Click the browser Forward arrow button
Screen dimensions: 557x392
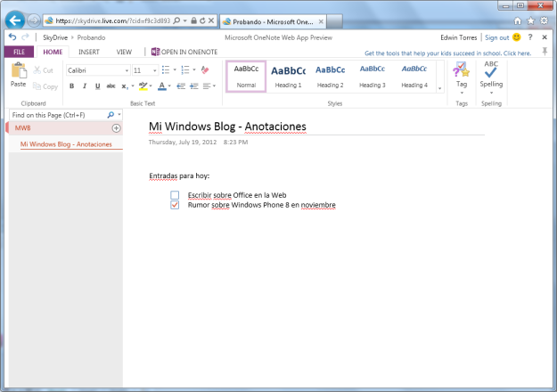(x=34, y=20)
